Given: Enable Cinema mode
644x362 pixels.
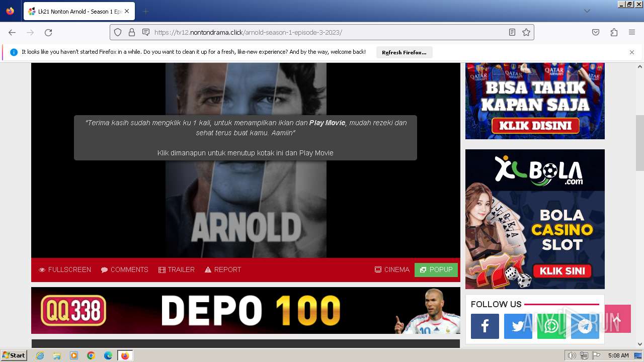Looking at the screenshot, I should 392,270.
